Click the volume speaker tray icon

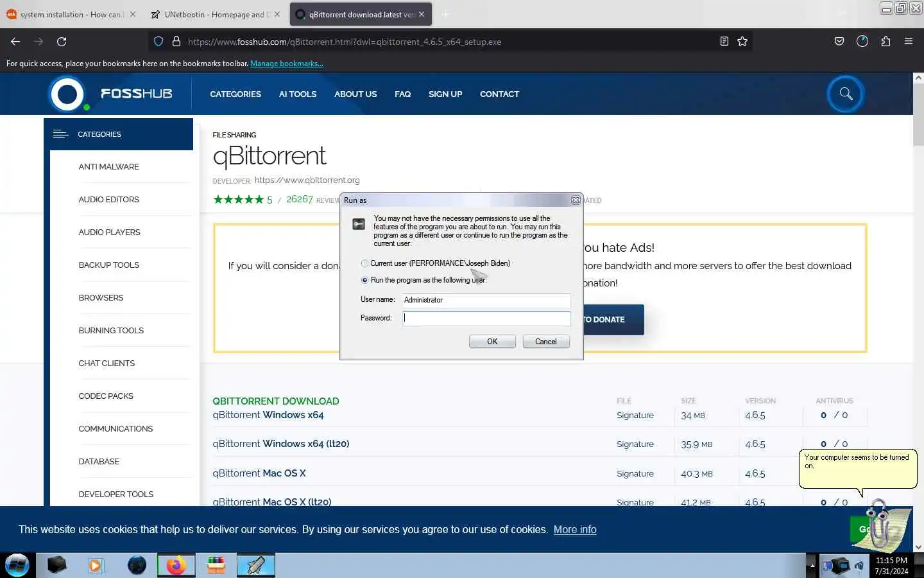point(859,566)
